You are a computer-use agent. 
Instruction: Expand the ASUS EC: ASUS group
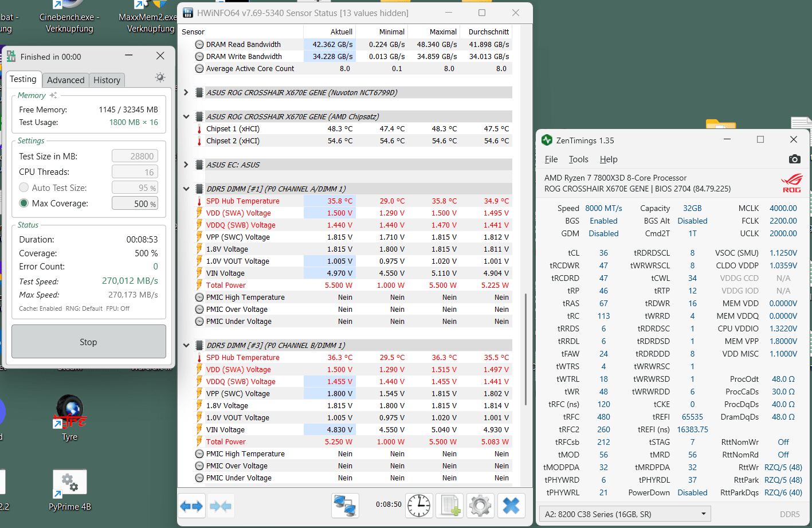coord(186,165)
